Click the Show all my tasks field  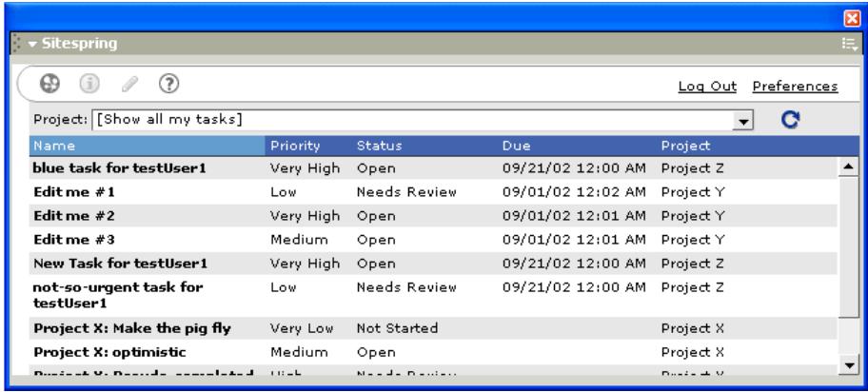pyautogui.click(x=412, y=120)
